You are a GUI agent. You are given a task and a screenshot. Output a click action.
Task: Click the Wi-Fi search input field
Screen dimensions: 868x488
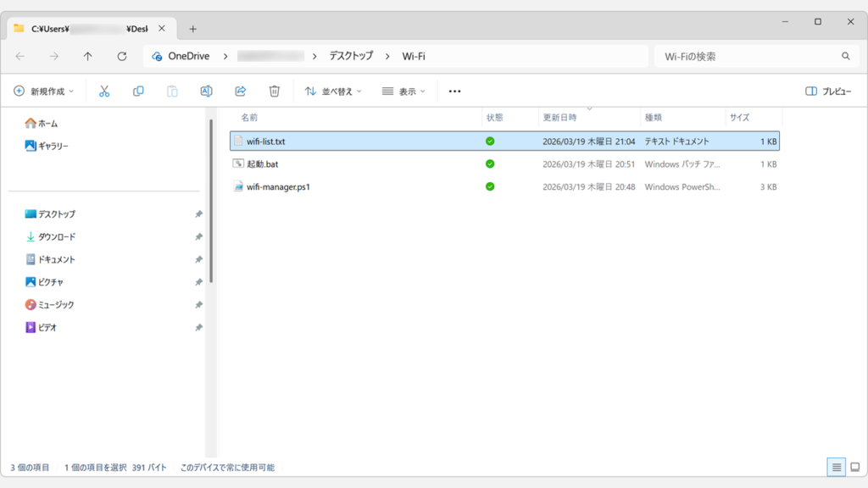754,56
